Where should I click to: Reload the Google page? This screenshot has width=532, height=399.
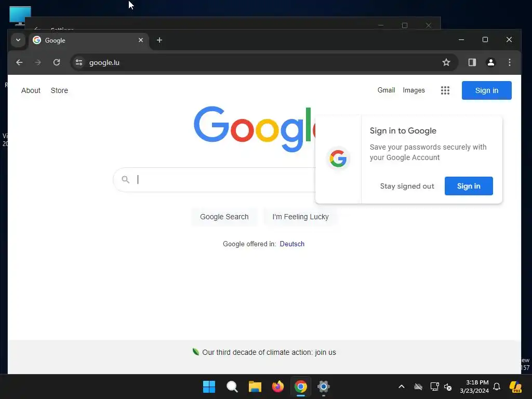point(57,62)
